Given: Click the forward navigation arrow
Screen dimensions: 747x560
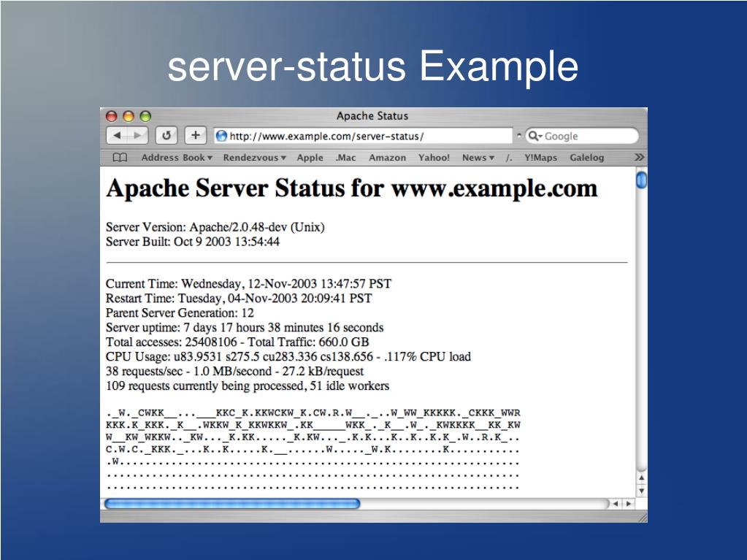Looking at the screenshot, I should pos(137,136).
